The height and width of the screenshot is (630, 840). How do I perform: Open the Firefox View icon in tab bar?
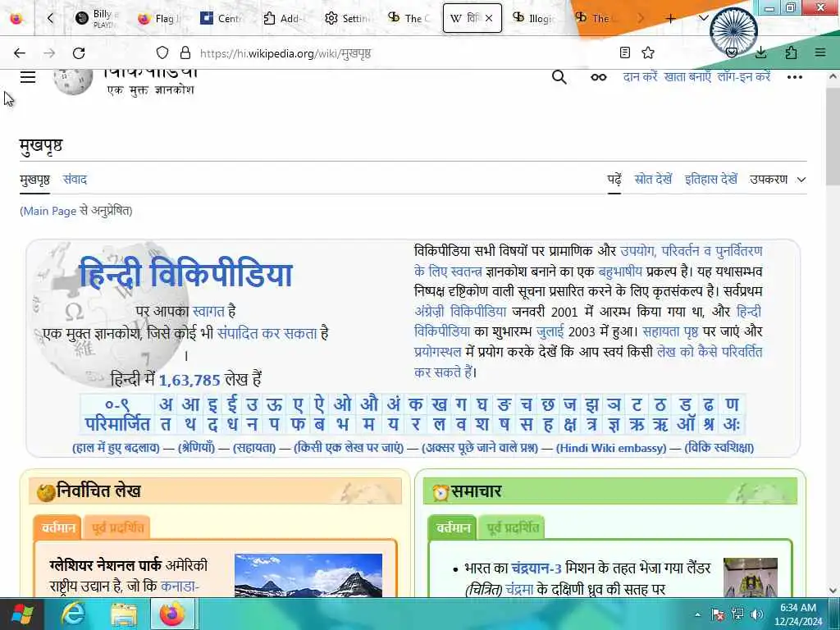coord(16,18)
